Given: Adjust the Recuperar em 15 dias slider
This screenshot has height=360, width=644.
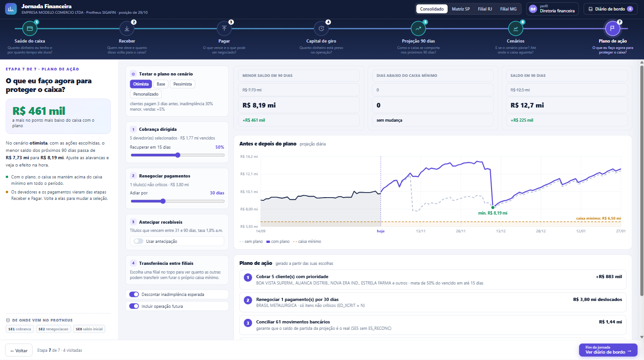Looking at the screenshot, I should click(178, 155).
